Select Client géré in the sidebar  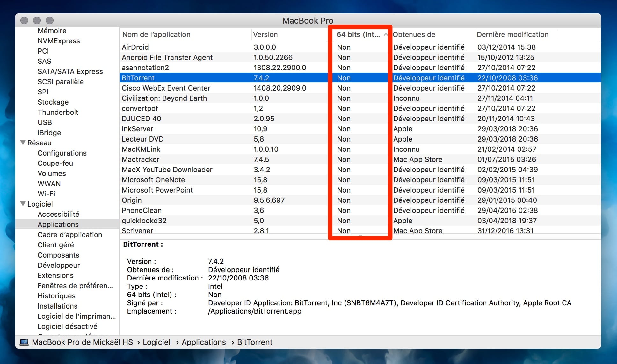55,245
